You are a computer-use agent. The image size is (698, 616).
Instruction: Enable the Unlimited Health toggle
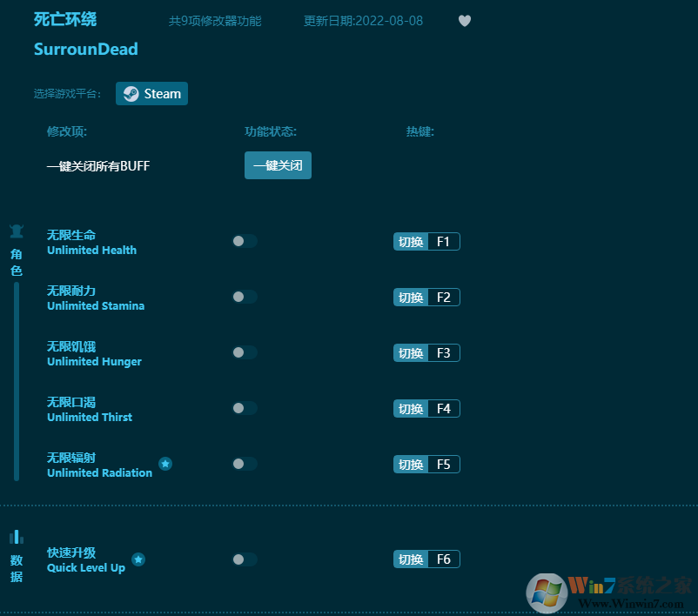pos(244,241)
